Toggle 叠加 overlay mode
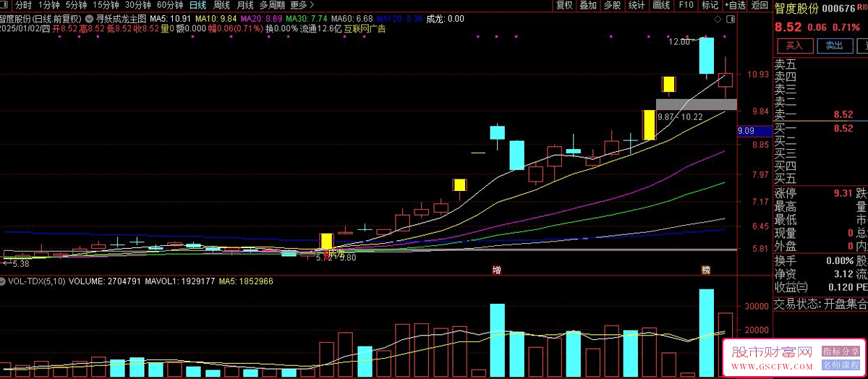The height and width of the screenshot is (379, 868). coord(588,5)
